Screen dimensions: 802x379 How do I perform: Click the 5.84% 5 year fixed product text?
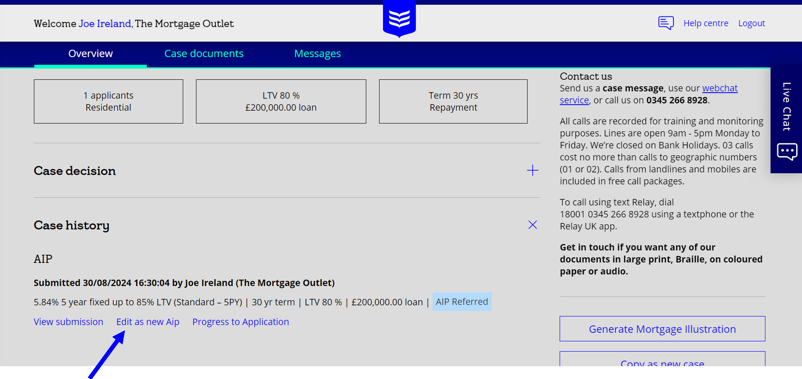[138, 302]
